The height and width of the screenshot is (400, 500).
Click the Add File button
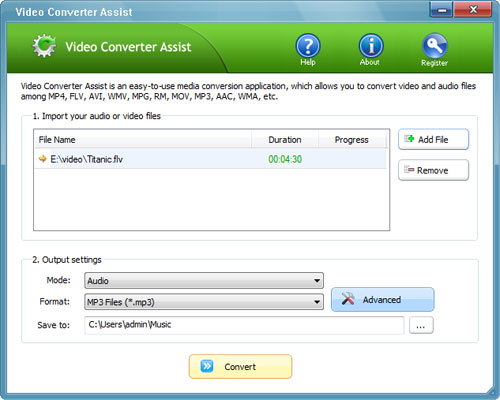[x=433, y=139]
